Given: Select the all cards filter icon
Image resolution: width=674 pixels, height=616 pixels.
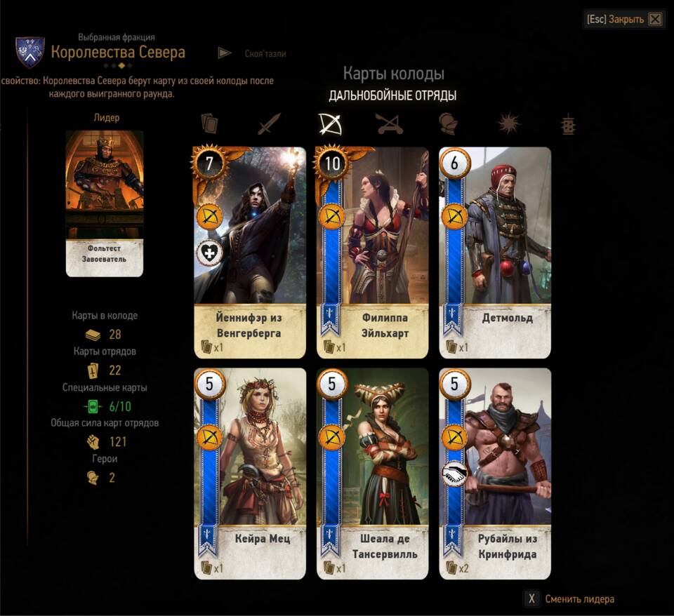Looking at the screenshot, I should tap(209, 124).
